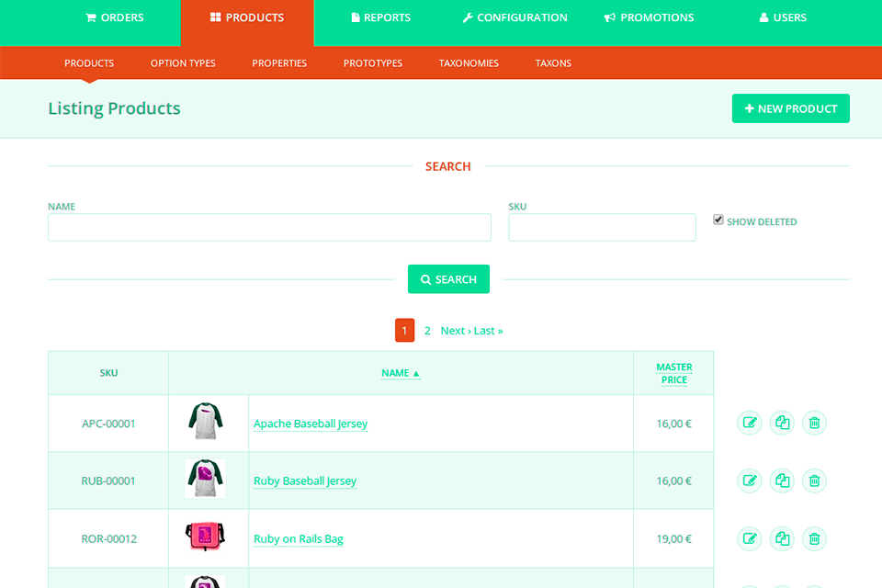Click the green Search button
The image size is (882, 588).
(x=448, y=279)
